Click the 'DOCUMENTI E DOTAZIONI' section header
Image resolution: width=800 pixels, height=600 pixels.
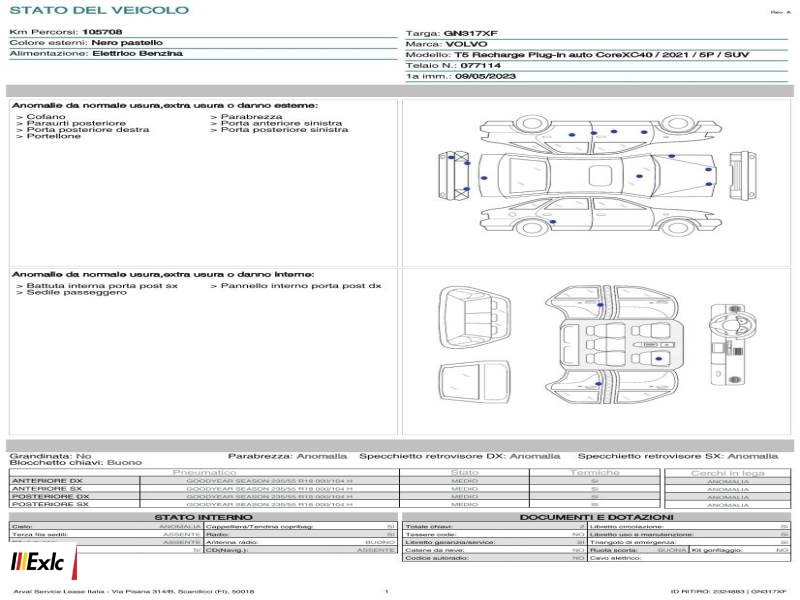point(596,517)
